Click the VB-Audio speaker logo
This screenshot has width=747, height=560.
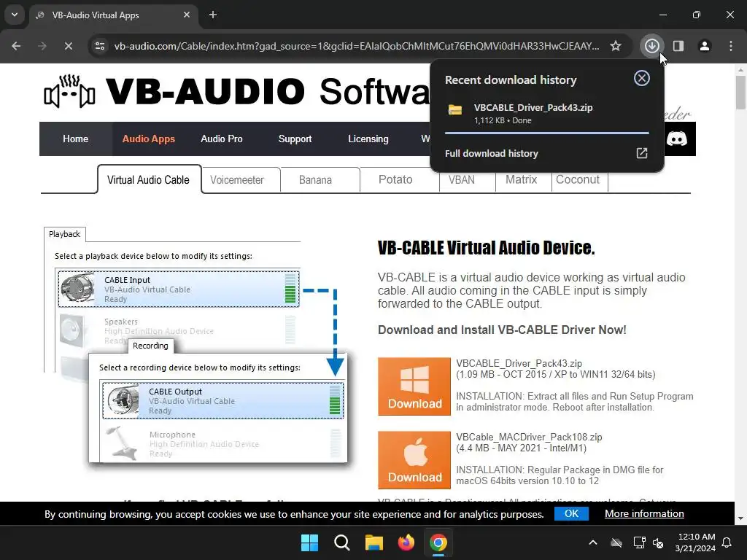[x=69, y=91]
